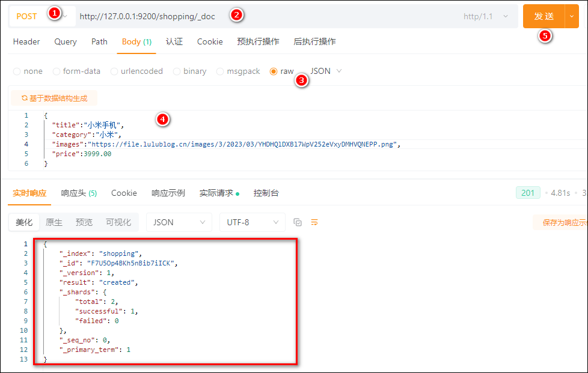Click the "_id" response line
The image size is (588, 373).
(x=118, y=263)
